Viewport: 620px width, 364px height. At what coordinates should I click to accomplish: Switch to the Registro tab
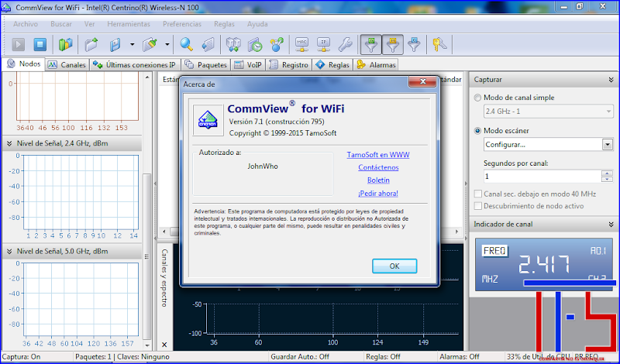click(x=289, y=65)
